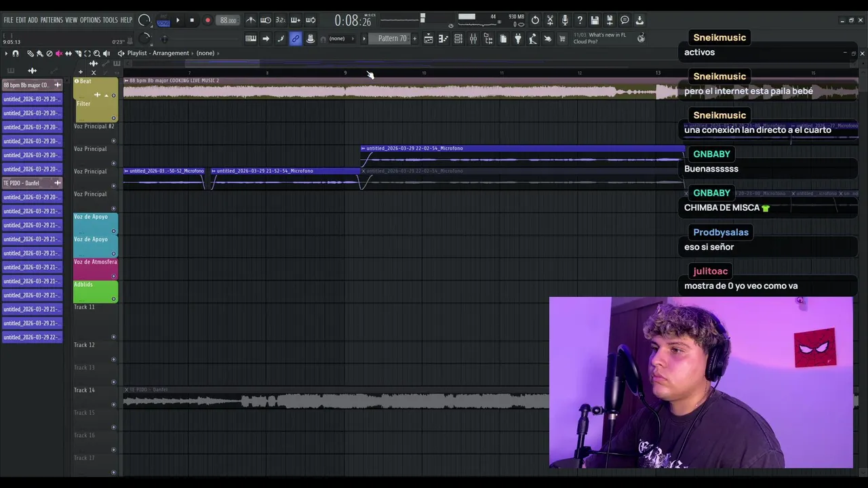
Task: Click the tempo field showing 88.000
Action: point(228,20)
